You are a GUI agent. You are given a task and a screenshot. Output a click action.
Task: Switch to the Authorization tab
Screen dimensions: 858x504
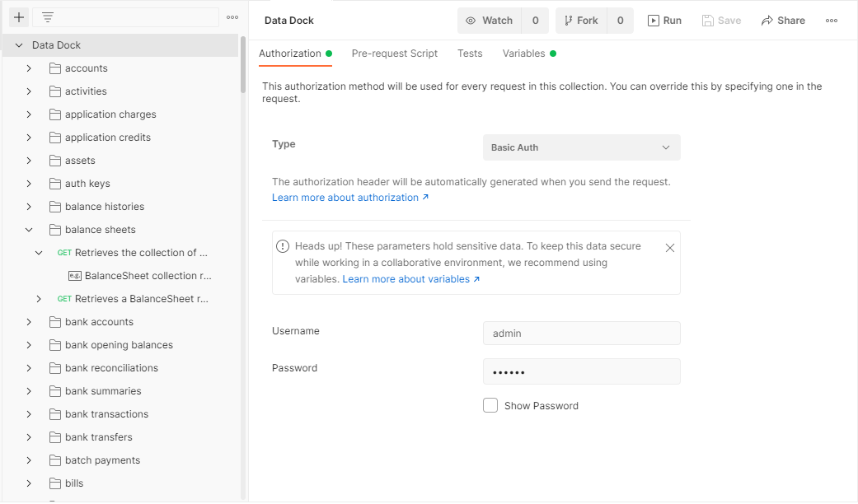click(296, 54)
